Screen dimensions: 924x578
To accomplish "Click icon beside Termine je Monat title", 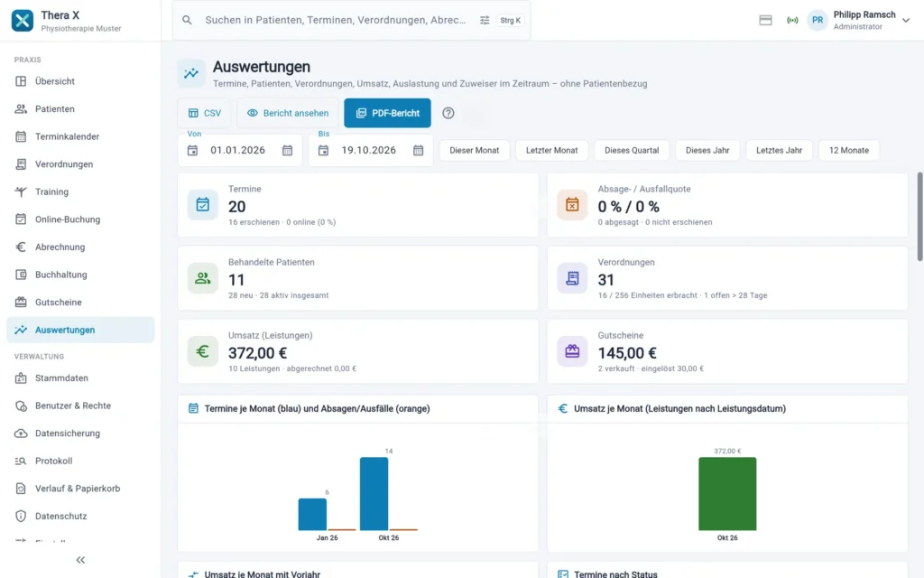I will 193,408.
